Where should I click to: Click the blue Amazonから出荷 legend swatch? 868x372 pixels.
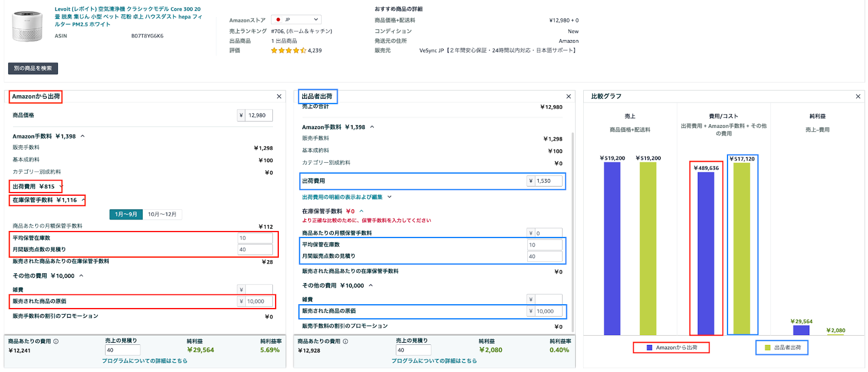649,348
